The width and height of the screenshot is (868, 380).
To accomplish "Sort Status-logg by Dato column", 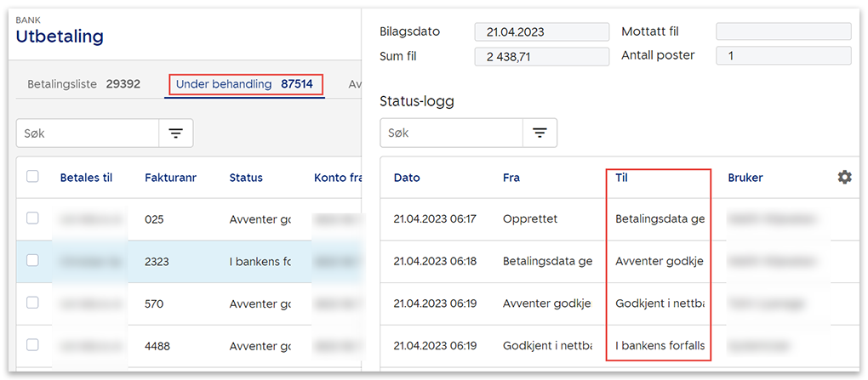I will coord(407,178).
